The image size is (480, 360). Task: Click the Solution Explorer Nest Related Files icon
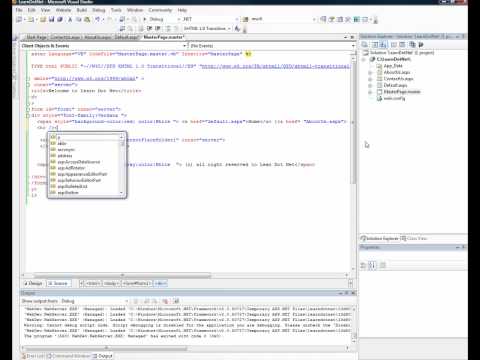tap(383, 45)
